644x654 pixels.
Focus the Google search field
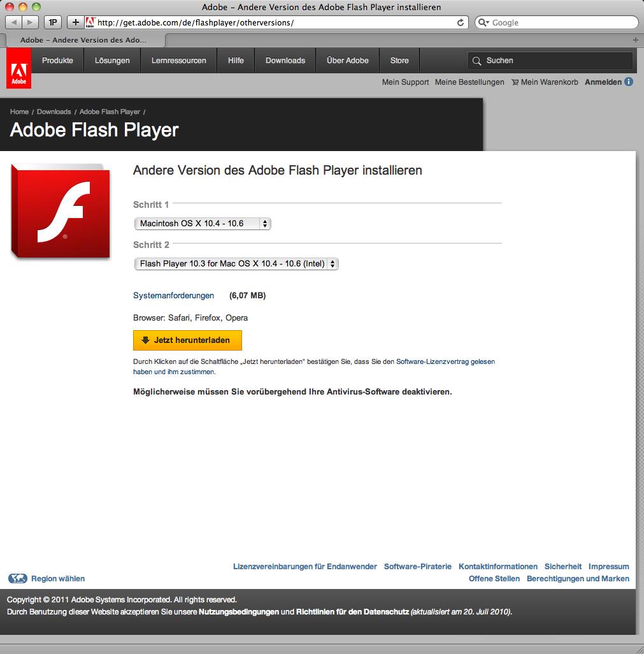pos(557,22)
